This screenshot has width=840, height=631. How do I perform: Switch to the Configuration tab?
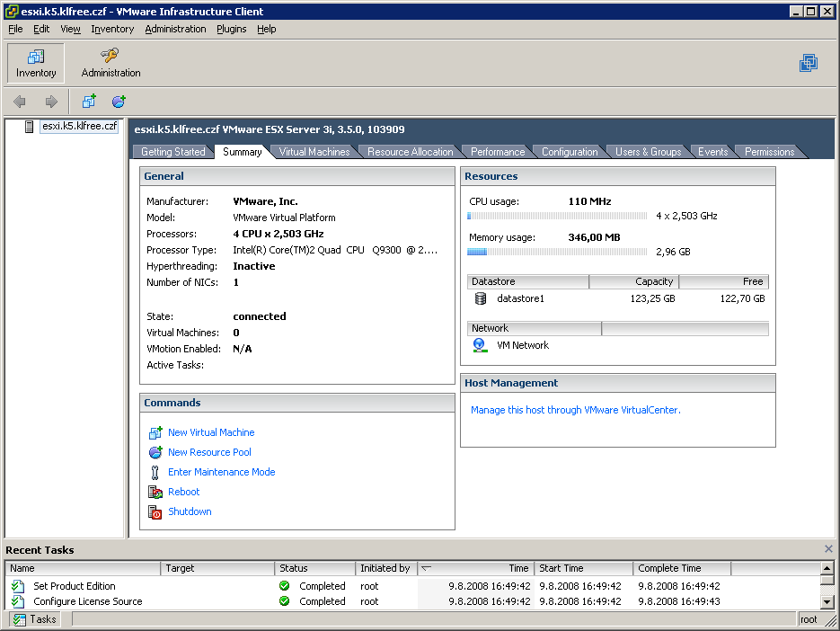(x=570, y=152)
